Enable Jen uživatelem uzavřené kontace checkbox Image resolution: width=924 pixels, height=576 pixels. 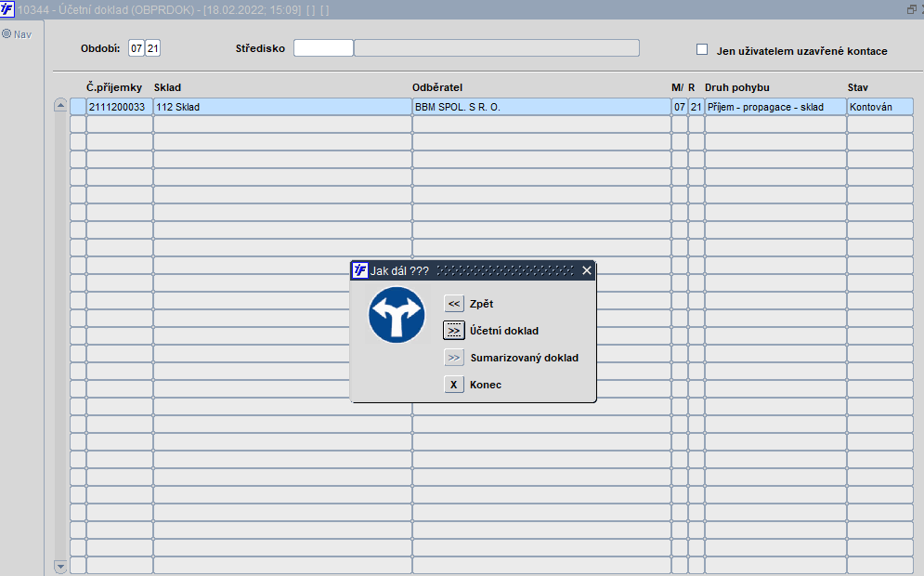(x=702, y=49)
